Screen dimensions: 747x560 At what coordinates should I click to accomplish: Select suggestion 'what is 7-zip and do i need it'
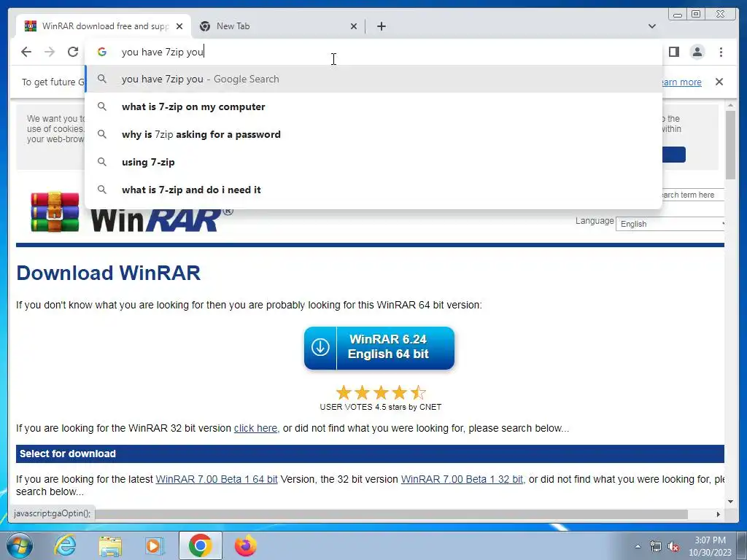click(x=373, y=190)
